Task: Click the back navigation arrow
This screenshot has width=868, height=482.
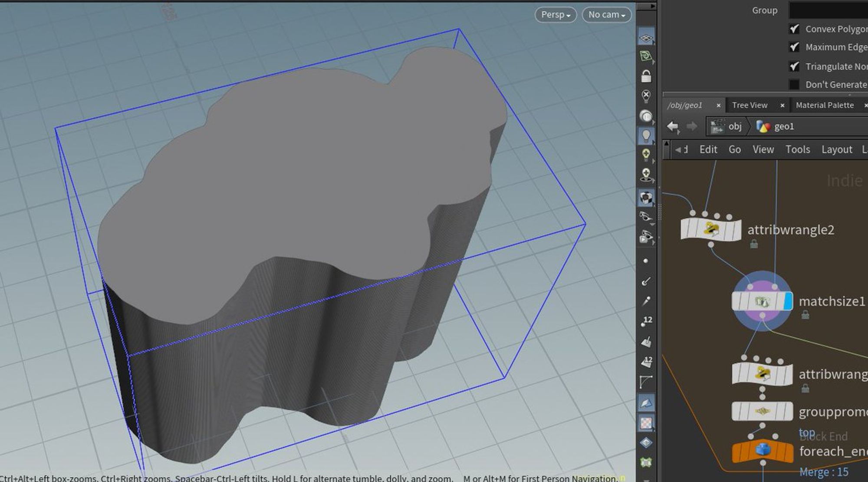Action: [x=673, y=126]
